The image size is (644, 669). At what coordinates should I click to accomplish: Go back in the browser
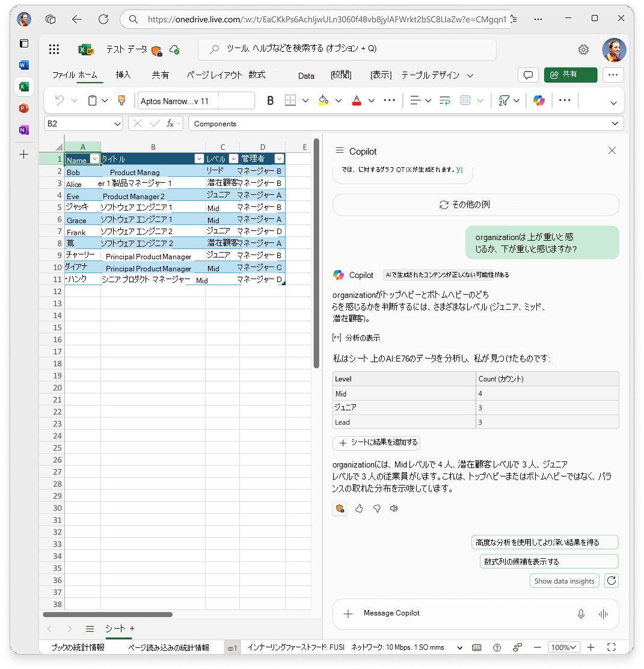click(x=77, y=19)
